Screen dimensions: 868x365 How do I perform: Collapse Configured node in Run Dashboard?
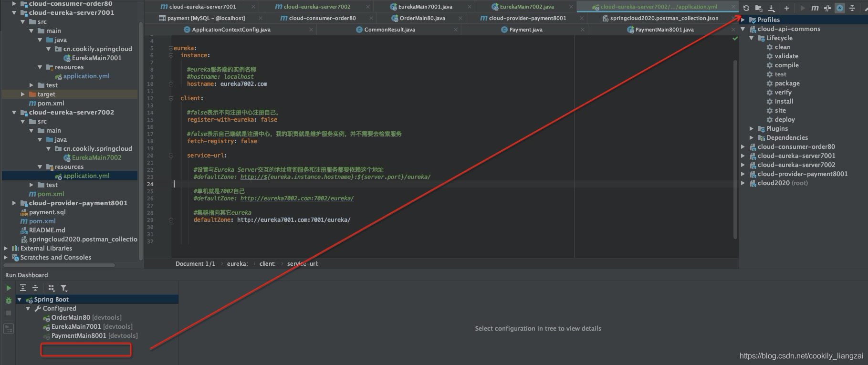tap(28, 308)
